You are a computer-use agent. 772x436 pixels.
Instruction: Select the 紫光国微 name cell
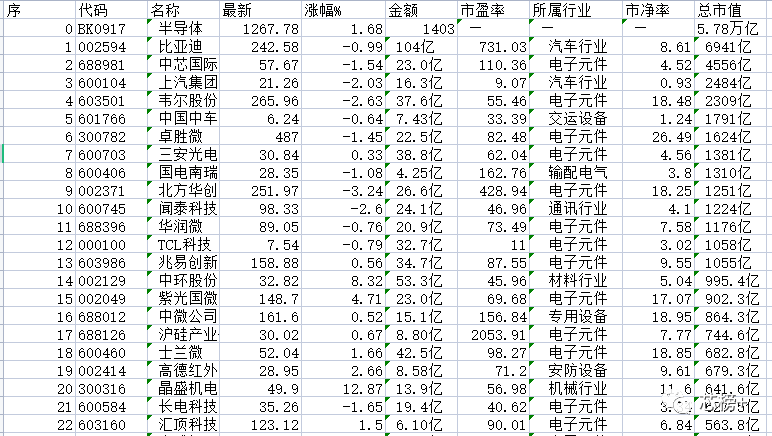pyautogui.click(x=183, y=299)
